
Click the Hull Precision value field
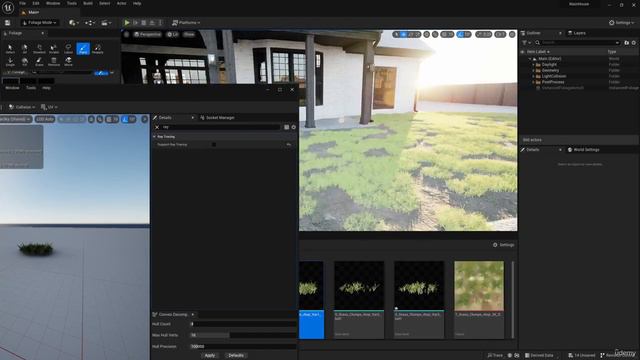[x=243, y=346]
